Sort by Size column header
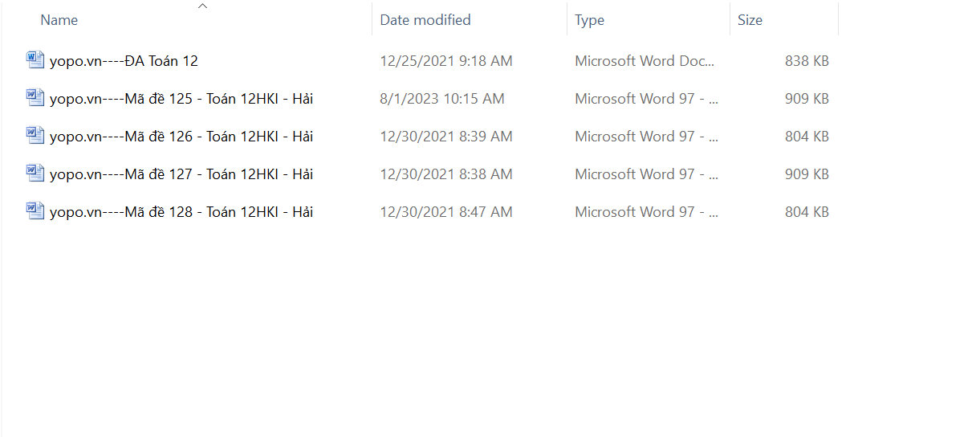Viewport: 980px width, 437px height. (x=750, y=20)
